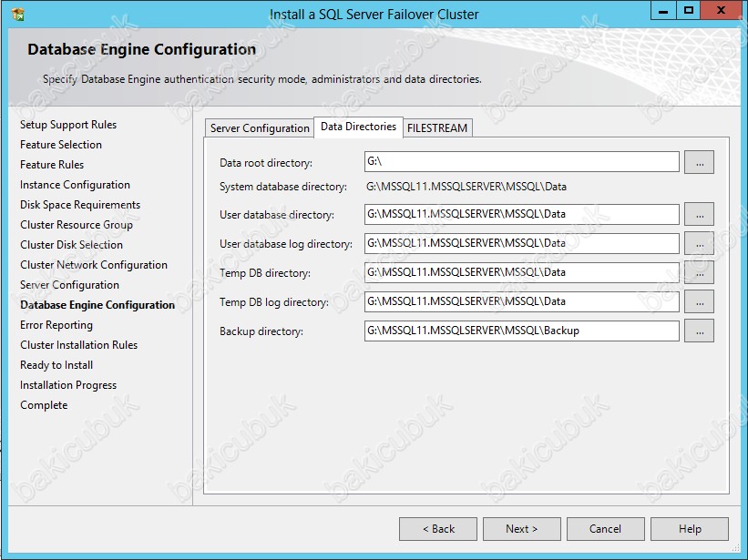The width and height of the screenshot is (748, 560).
Task: Click the User database directory field
Action: (521, 214)
